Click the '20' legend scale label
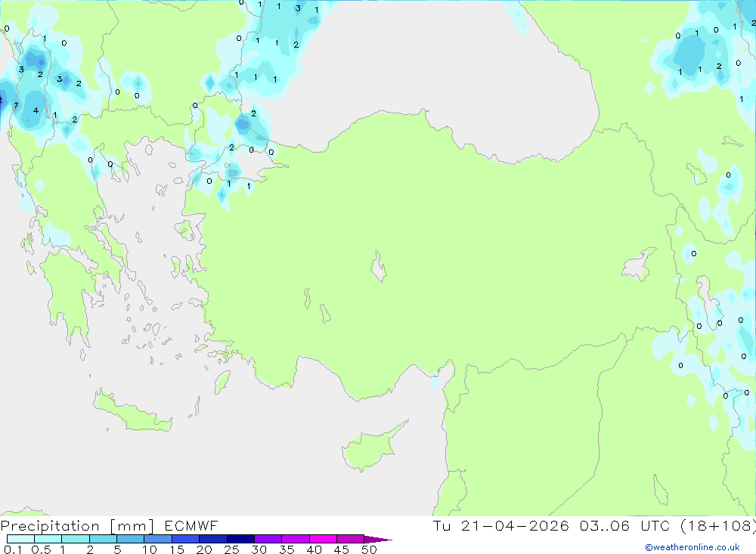 click(204, 549)
